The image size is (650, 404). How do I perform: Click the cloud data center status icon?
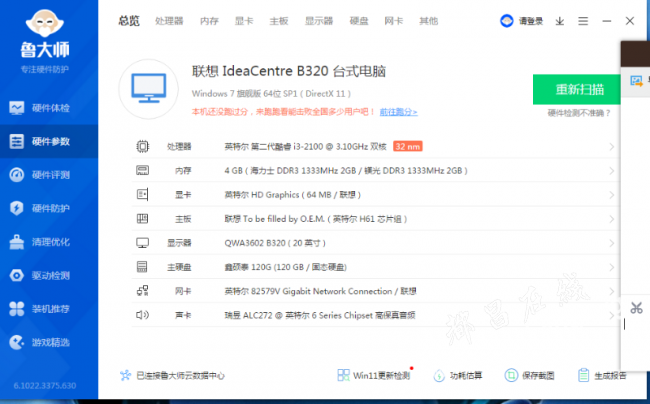[125, 375]
